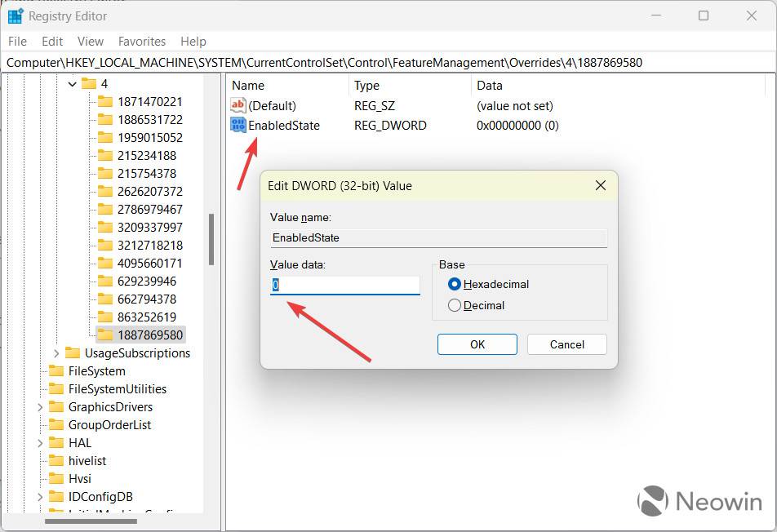Expand the GroupOrderList tree node

38,424
